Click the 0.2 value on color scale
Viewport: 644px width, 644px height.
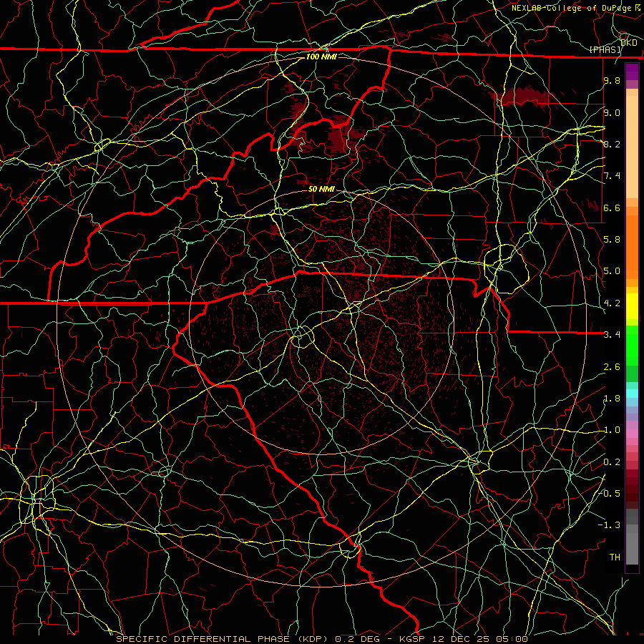(612, 462)
